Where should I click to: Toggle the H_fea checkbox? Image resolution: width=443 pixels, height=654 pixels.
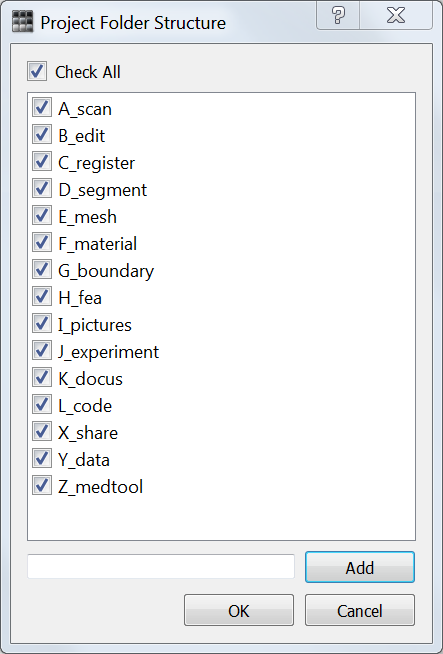(x=42, y=297)
